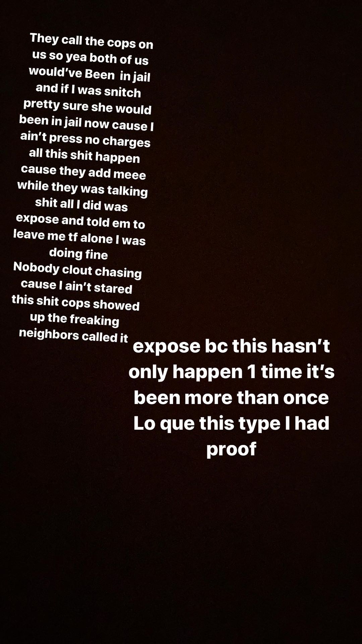Tap the large word "proof"
The height and width of the screenshot is (644, 362).
(231, 449)
